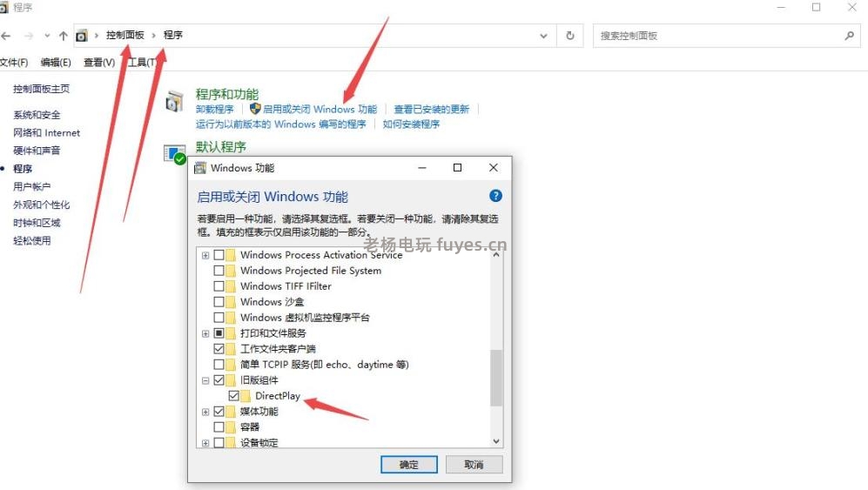Click the 确定 button
Viewport: 868px width, 490px height.
tap(409, 465)
